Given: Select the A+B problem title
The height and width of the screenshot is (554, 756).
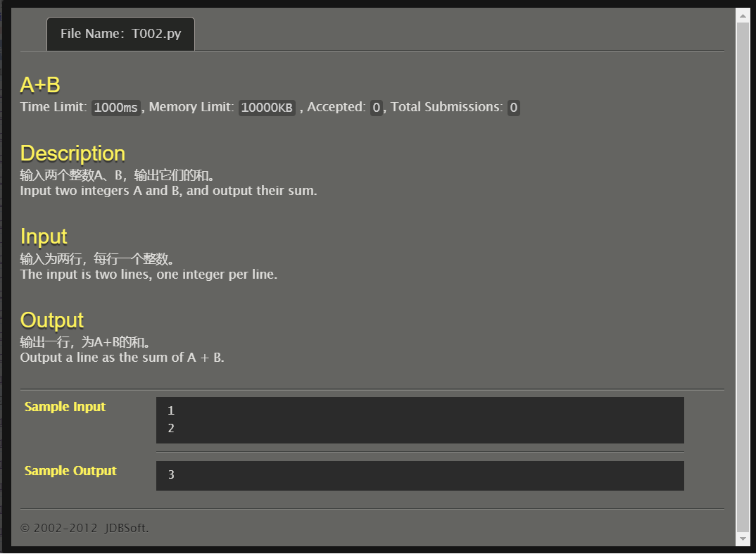Looking at the screenshot, I should 40,84.
